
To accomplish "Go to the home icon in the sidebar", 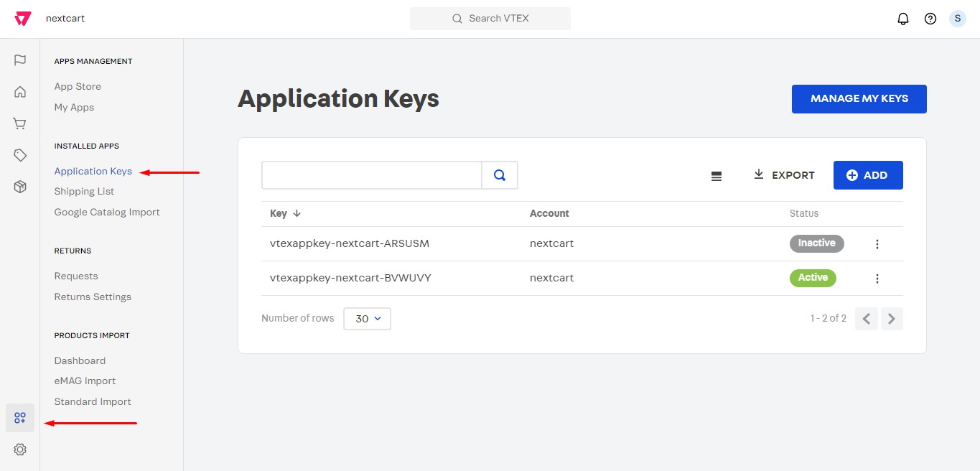I will pyautogui.click(x=20, y=92).
